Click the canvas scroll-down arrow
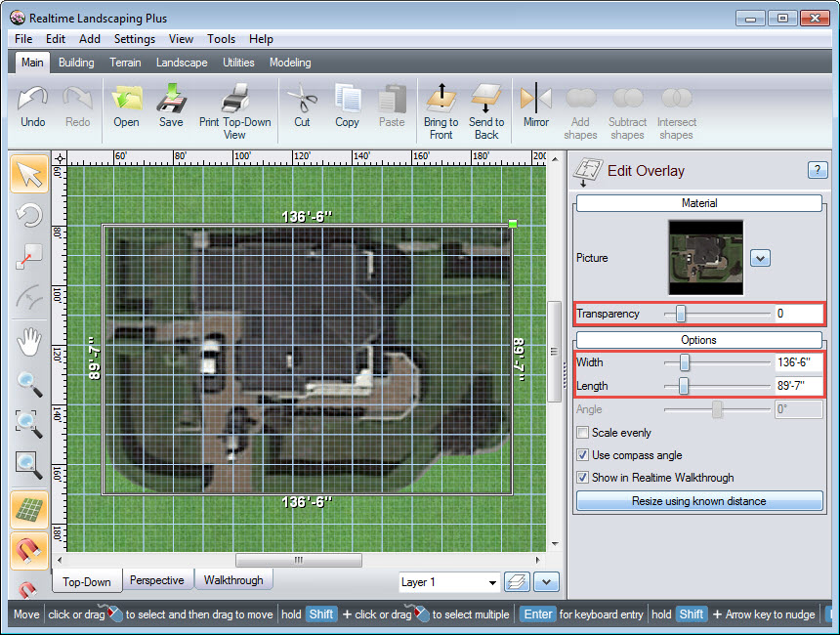This screenshot has height=635, width=840. pyautogui.click(x=555, y=544)
